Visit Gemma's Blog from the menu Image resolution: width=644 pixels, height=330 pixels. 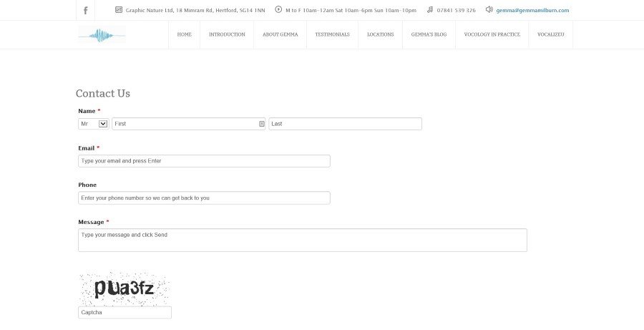(x=429, y=34)
